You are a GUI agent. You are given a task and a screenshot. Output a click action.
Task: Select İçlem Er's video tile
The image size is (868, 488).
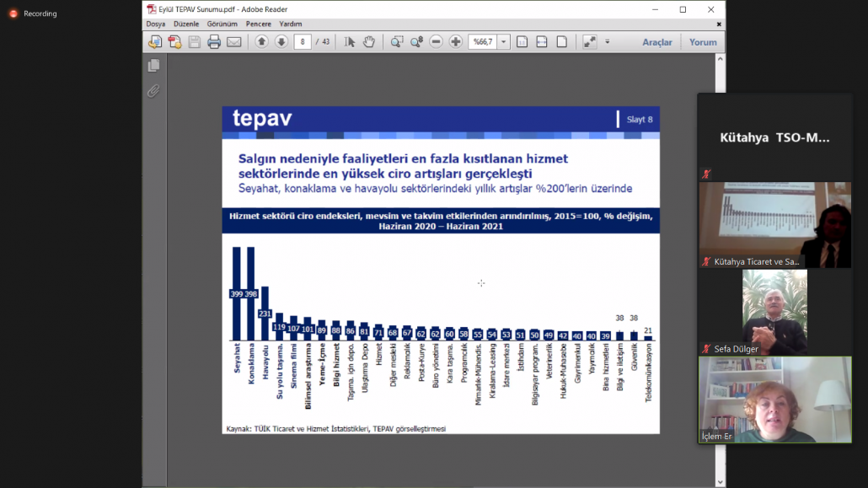coord(775,400)
